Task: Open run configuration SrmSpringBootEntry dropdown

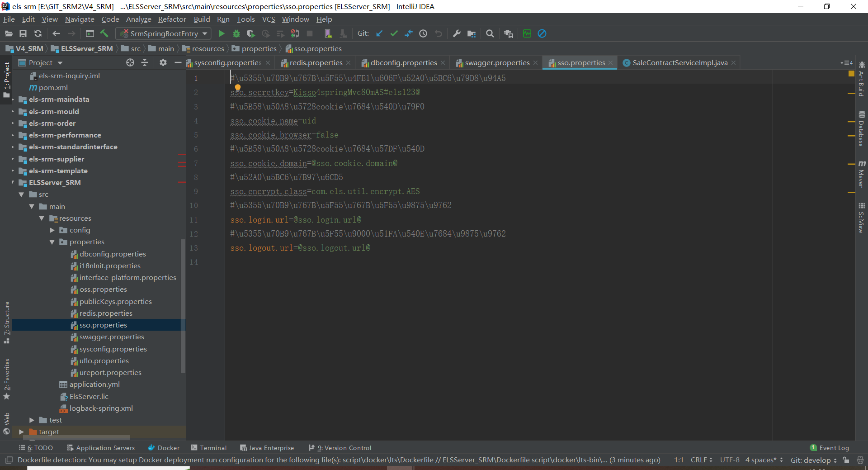Action: click(163, 33)
